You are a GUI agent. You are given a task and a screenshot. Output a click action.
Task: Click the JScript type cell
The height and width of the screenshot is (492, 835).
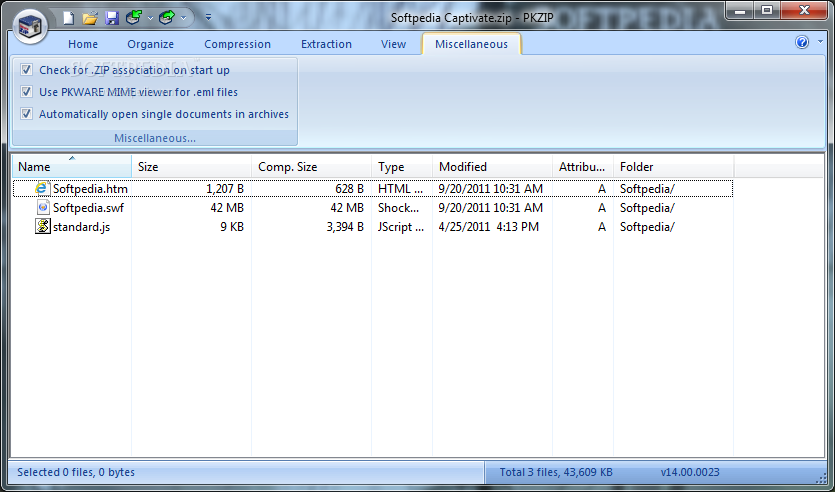point(401,227)
